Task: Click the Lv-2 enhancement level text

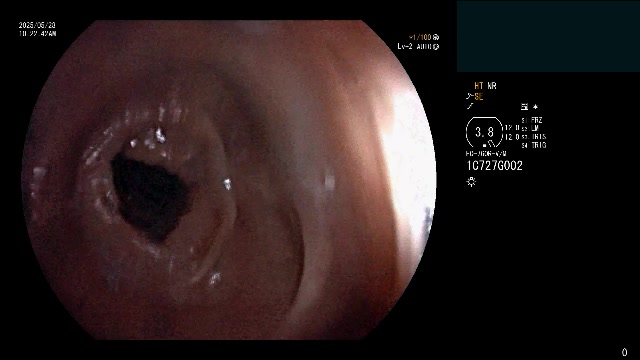Action: tap(405, 47)
